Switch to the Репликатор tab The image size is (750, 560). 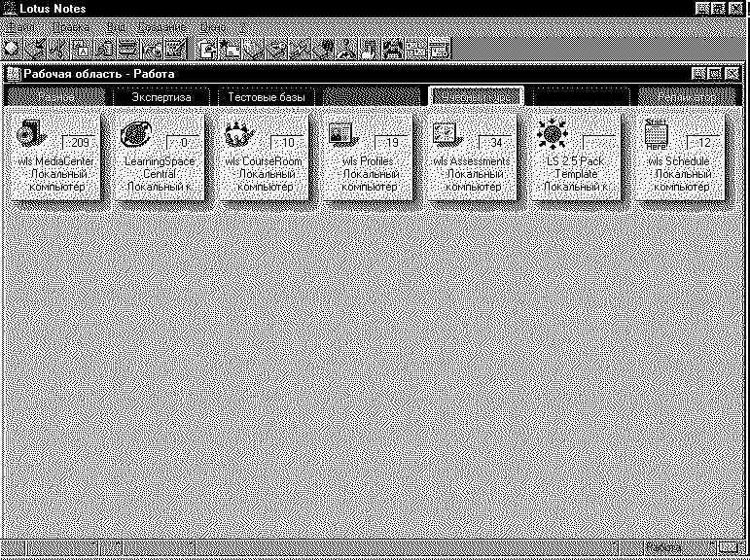[x=687, y=97]
